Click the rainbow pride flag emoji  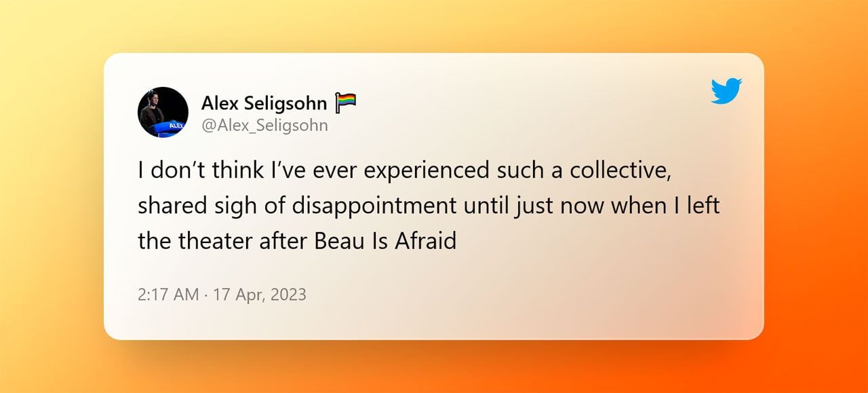click(x=345, y=103)
